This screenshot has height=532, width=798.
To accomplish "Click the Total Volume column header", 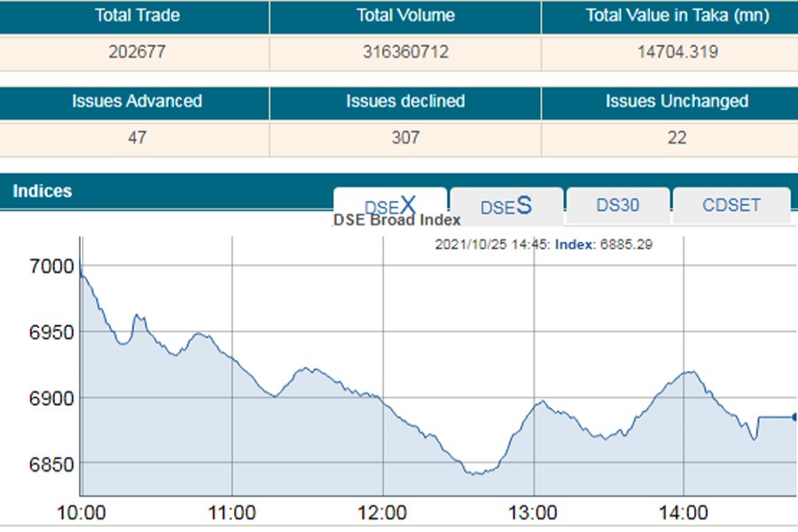I will pos(405,16).
